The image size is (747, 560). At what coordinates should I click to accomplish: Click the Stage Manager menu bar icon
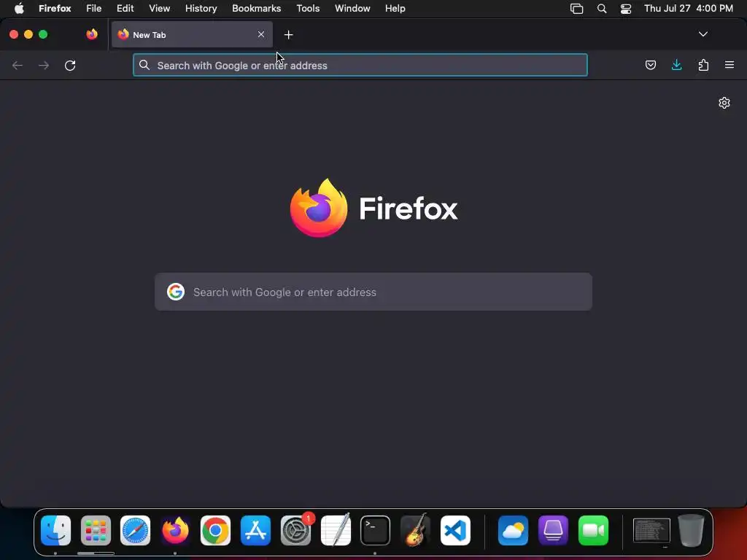pyautogui.click(x=576, y=9)
